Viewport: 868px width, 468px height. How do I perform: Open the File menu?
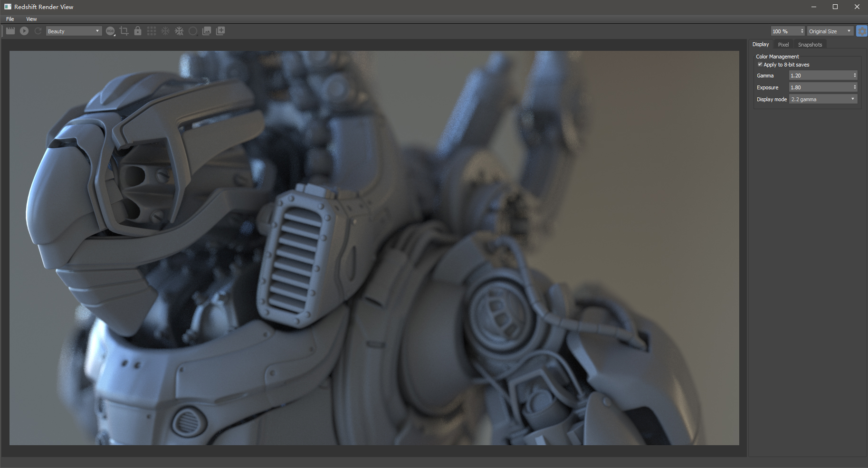point(10,19)
